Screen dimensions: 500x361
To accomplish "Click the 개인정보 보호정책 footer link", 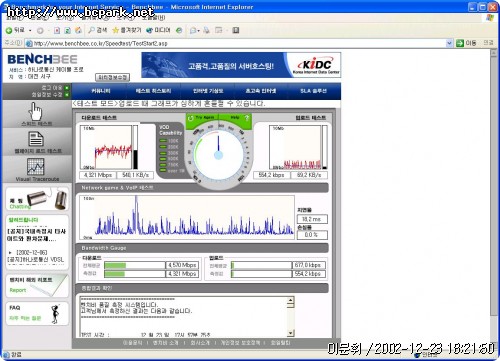I will [240, 343].
